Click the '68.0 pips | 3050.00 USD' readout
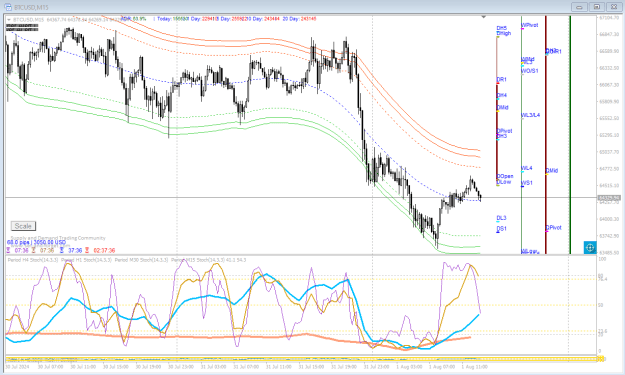625x375 pixels. click(x=36, y=242)
